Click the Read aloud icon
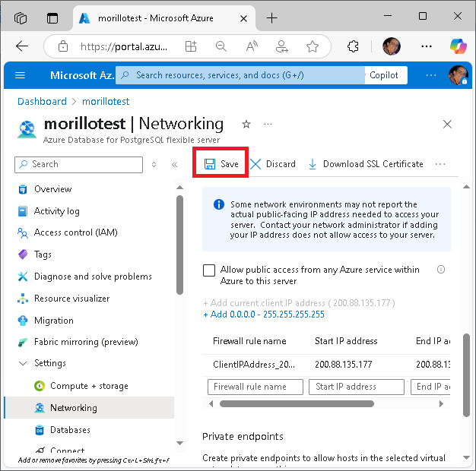 (x=252, y=46)
